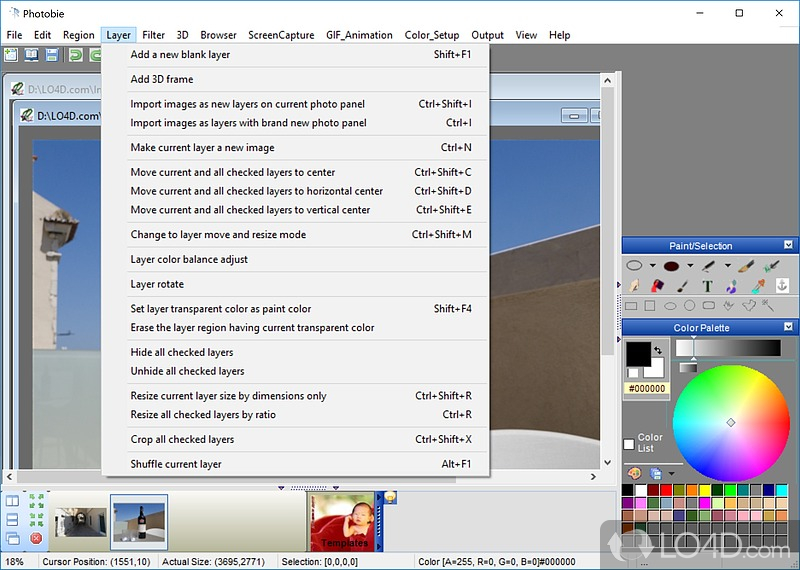
Task: Pick the yellow swatch in color grid
Action: 705,490
